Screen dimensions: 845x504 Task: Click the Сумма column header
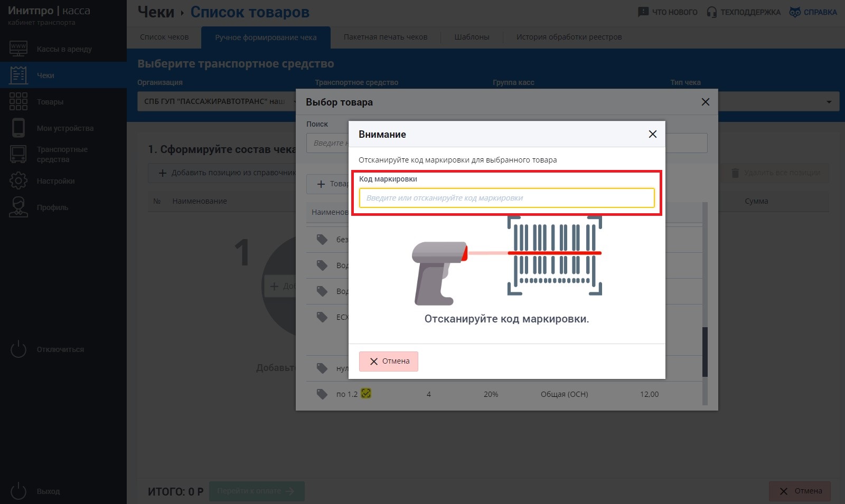(756, 201)
